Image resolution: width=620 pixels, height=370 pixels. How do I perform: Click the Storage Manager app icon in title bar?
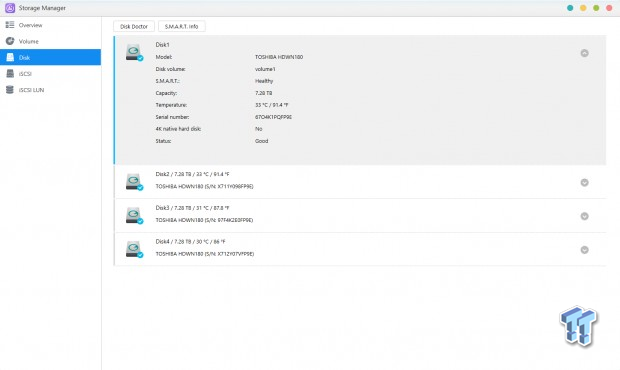click(10, 8)
